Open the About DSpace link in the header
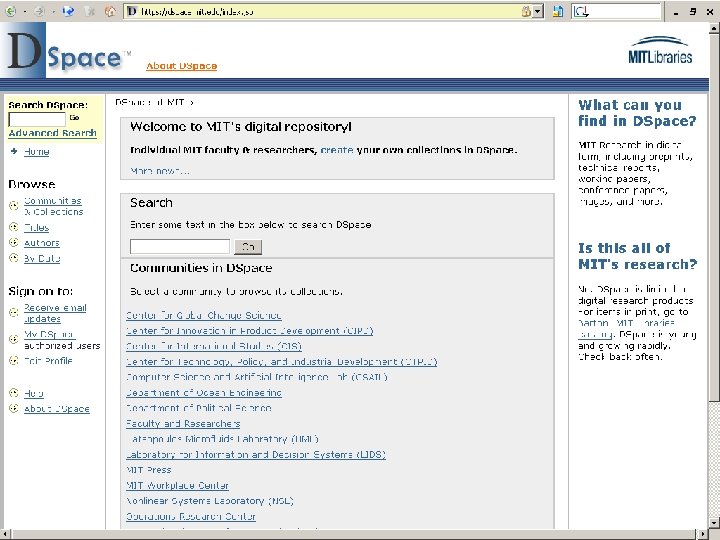720x540 pixels. pyautogui.click(x=181, y=66)
